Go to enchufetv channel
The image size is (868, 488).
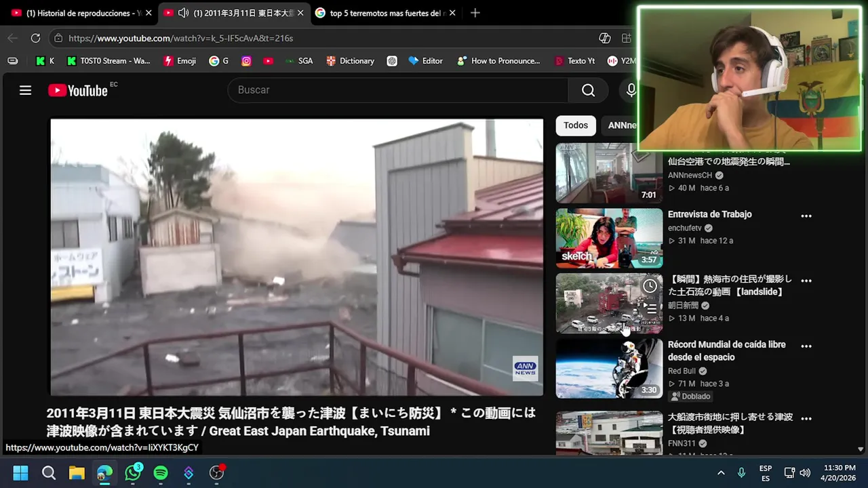(684, 228)
